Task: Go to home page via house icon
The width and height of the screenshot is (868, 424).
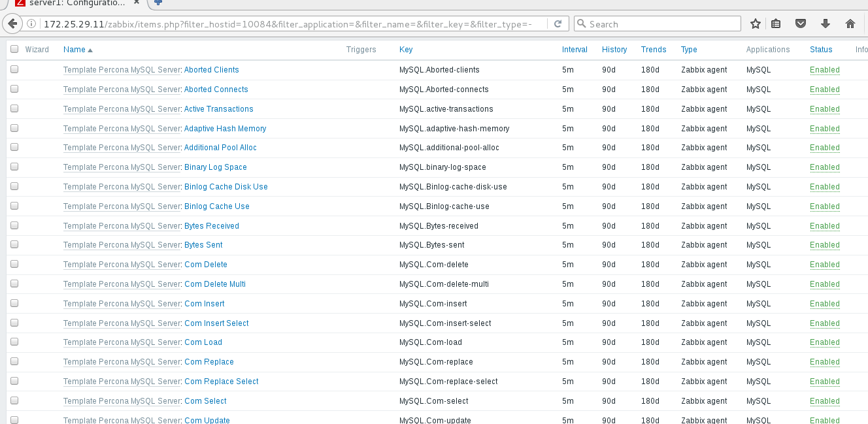Action: pos(850,24)
